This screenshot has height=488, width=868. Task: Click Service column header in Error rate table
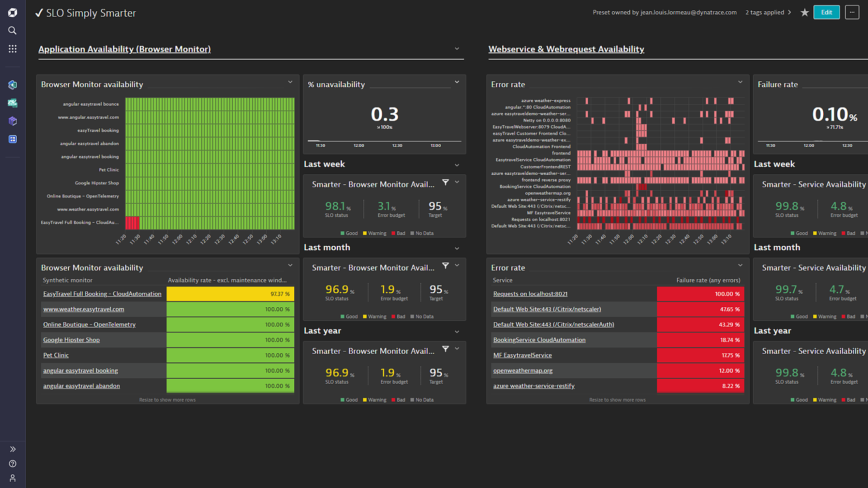tap(503, 280)
